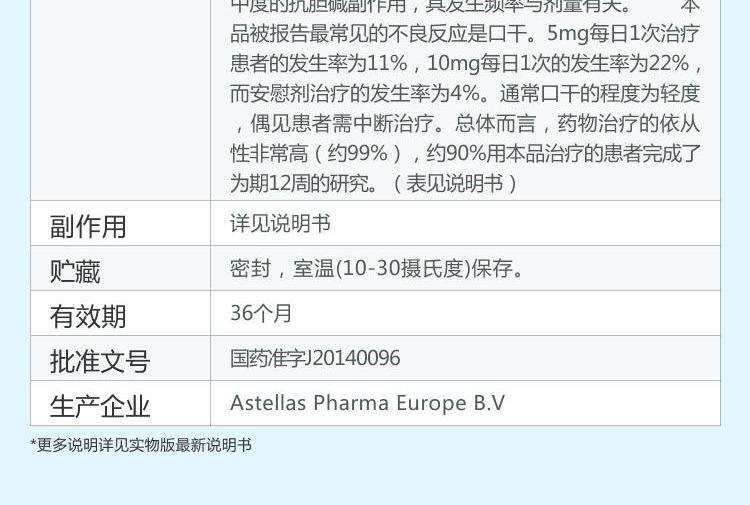Click the 36个月 validity value

tap(261, 314)
